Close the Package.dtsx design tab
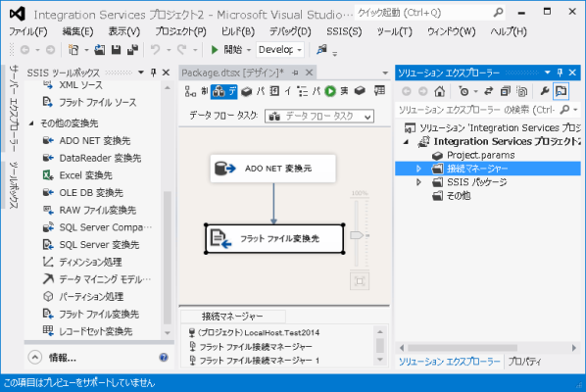 (309, 73)
